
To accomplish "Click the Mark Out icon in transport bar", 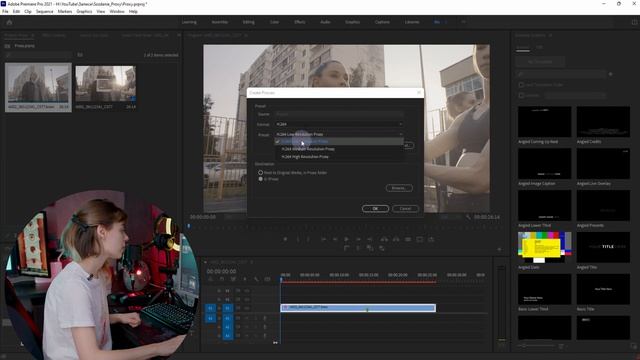I will point(309,239).
